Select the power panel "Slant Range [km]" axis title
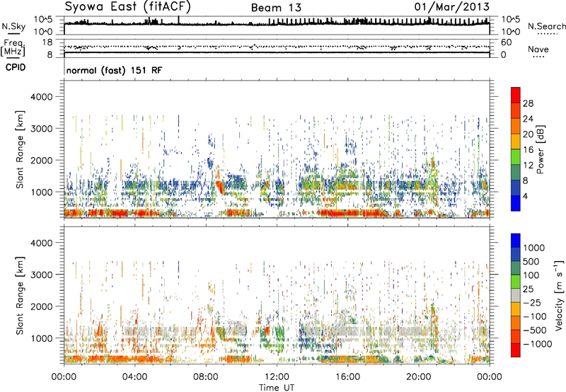 (x=20, y=149)
